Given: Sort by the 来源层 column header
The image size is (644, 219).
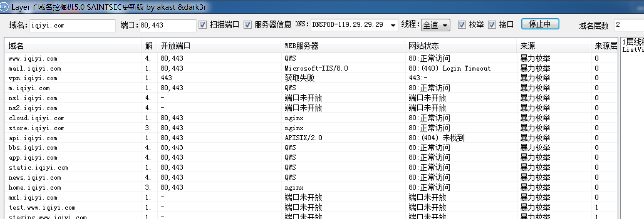Looking at the screenshot, I should (x=605, y=46).
